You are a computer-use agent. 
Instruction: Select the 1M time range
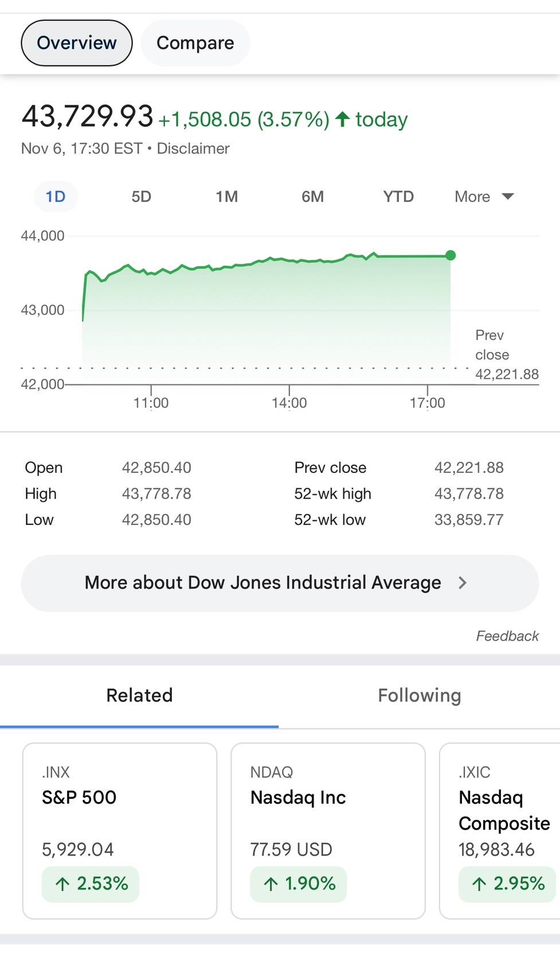pos(226,197)
